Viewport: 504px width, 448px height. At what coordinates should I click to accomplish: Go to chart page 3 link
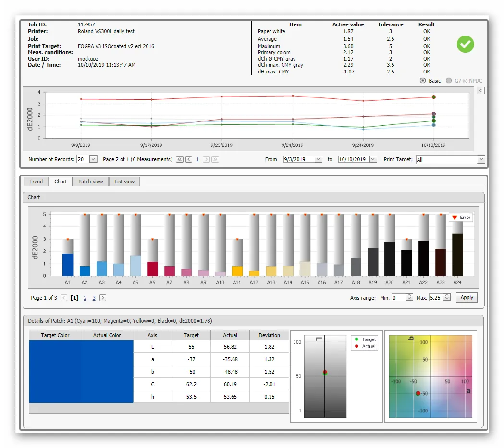94,298
